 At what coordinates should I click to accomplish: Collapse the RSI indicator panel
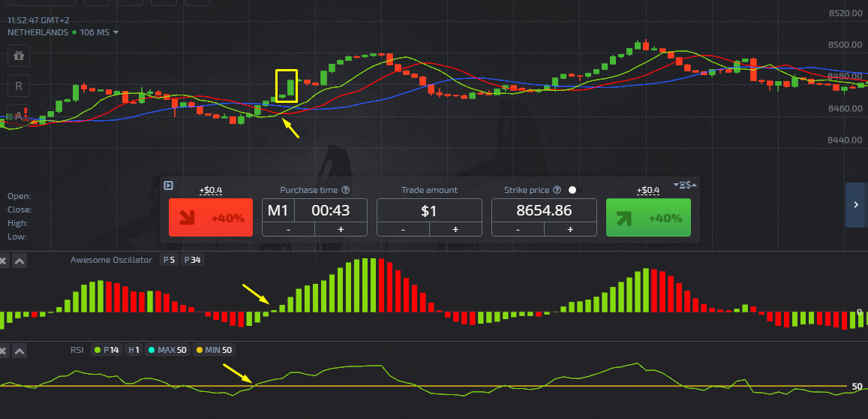tap(20, 351)
